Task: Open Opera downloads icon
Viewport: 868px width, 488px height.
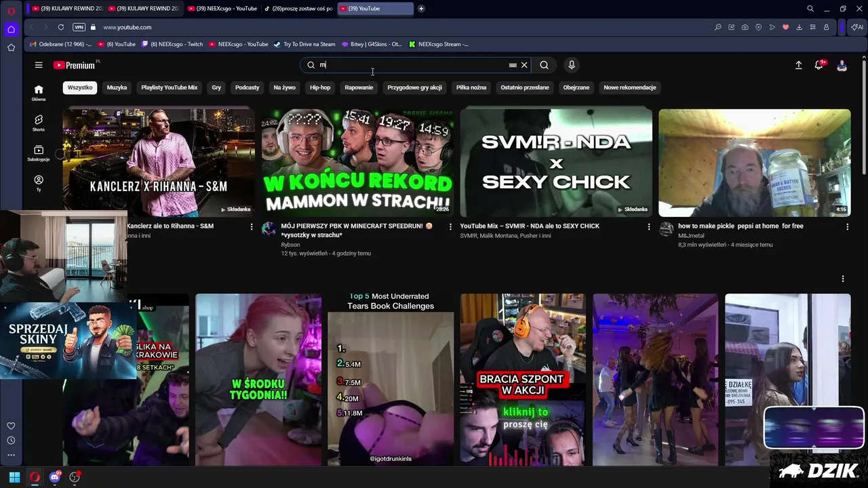Action: pyautogui.click(x=799, y=27)
